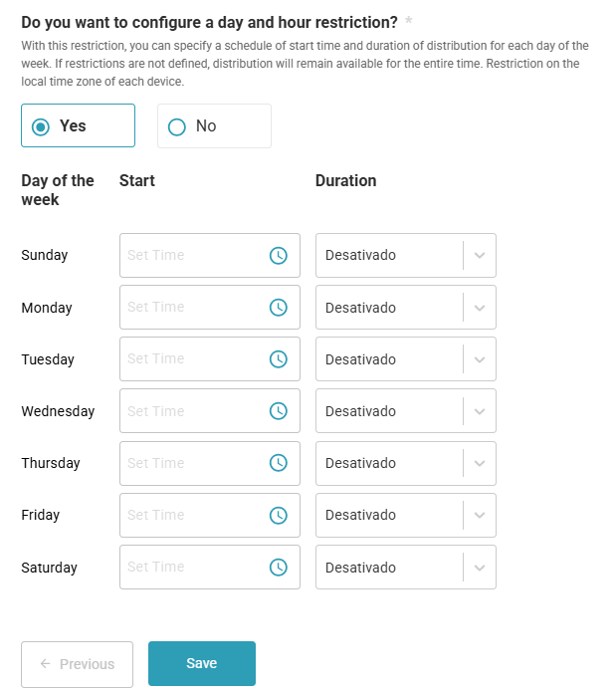Screen dimensions: 616x693
Task: Click the clock icon in Sunday's start field
Action: [279, 256]
